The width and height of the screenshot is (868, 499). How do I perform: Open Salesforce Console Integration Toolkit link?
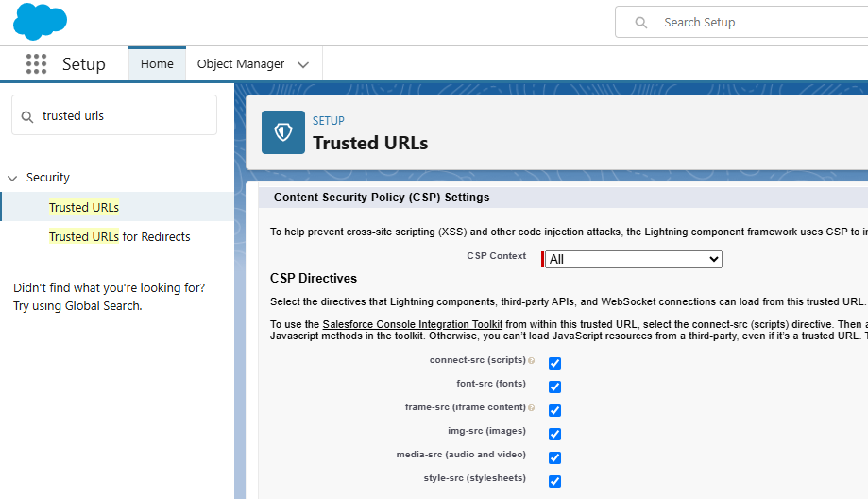click(413, 324)
